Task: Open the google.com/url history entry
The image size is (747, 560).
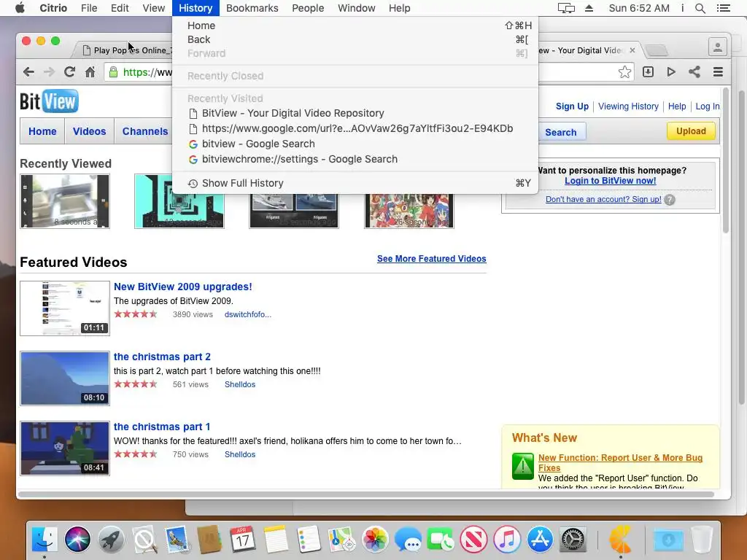Action: 355,128
